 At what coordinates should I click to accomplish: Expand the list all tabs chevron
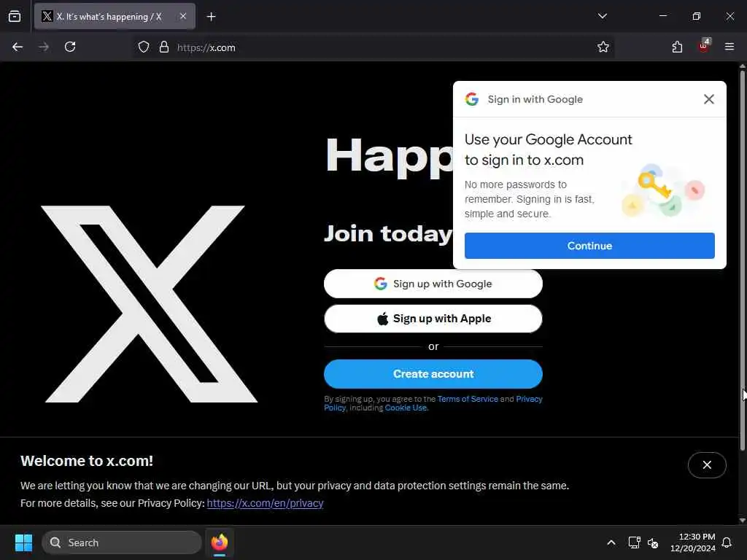pos(602,16)
